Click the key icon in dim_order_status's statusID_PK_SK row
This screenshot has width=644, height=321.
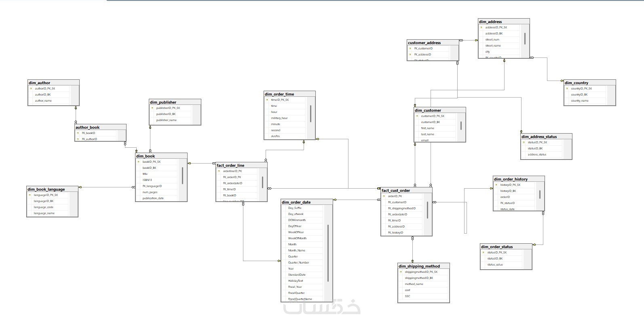[x=483, y=253]
